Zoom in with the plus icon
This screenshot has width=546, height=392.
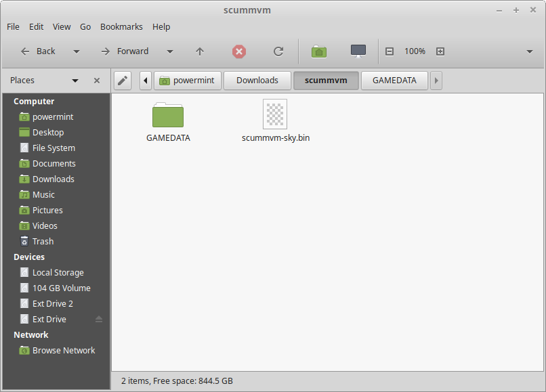coord(440,51)
